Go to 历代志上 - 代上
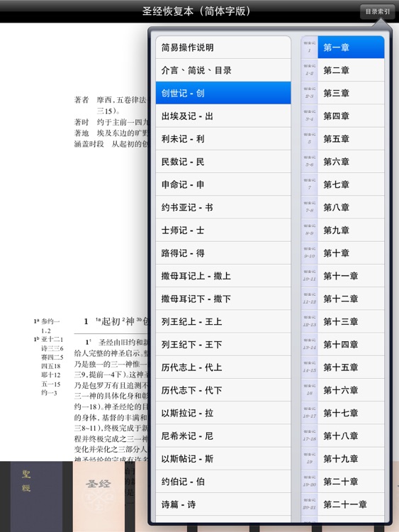The width and height of the screenshot is (399, 532). (223, 367)
